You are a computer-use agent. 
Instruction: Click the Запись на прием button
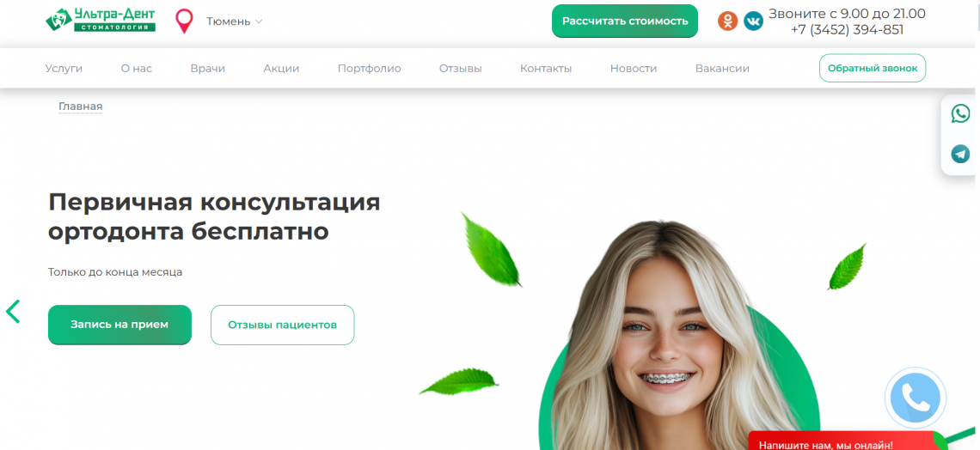click(x=119, y=325)
